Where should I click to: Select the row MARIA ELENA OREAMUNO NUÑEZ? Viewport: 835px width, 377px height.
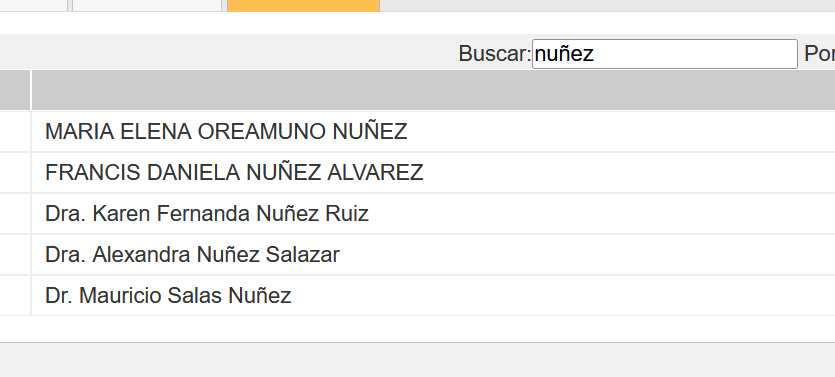tap(433, 131)
